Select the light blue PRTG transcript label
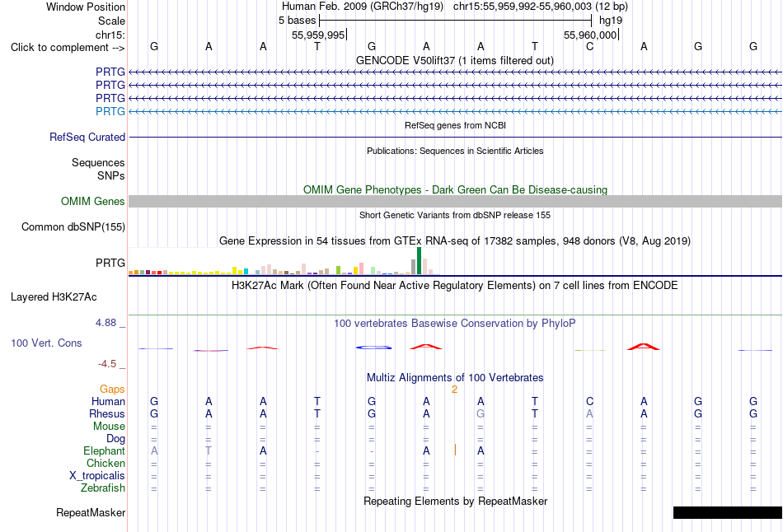Image resolution: width=783 pixels, height=532 pixels. coord(110,111)
